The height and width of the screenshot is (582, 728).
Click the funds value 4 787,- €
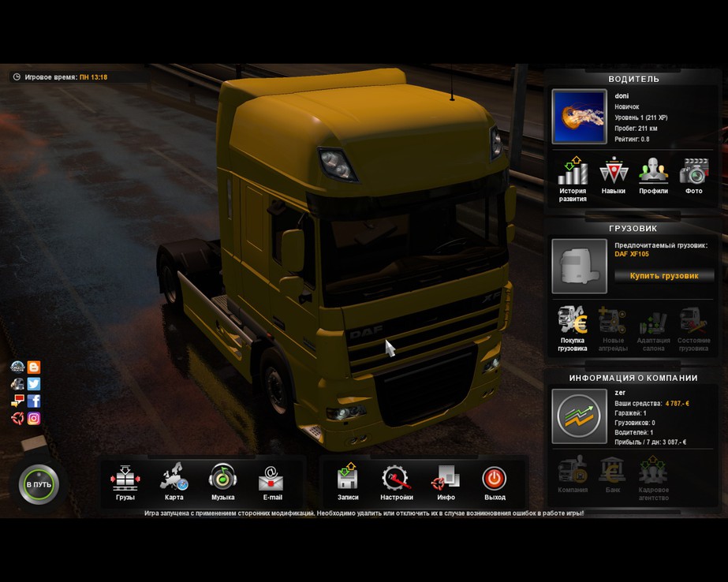click(x=677, y=403)
